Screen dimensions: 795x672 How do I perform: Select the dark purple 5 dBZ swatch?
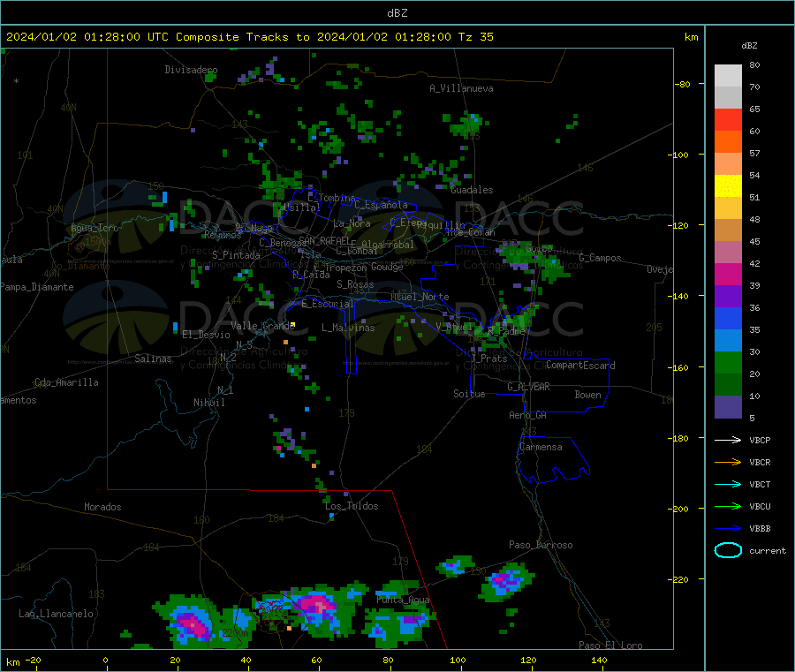point(728,407)
